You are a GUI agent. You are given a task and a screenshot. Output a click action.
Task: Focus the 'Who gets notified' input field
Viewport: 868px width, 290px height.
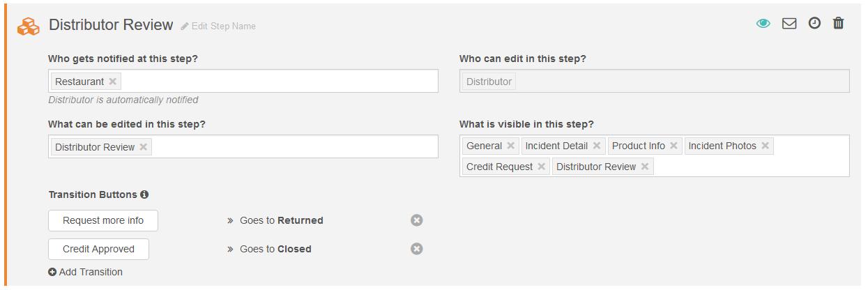[x=243, y=82]
